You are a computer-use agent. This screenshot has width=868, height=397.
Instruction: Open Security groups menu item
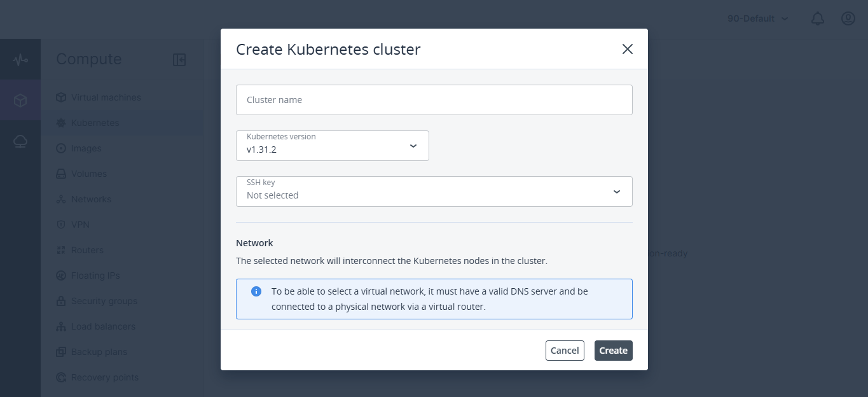coord(104,301)
